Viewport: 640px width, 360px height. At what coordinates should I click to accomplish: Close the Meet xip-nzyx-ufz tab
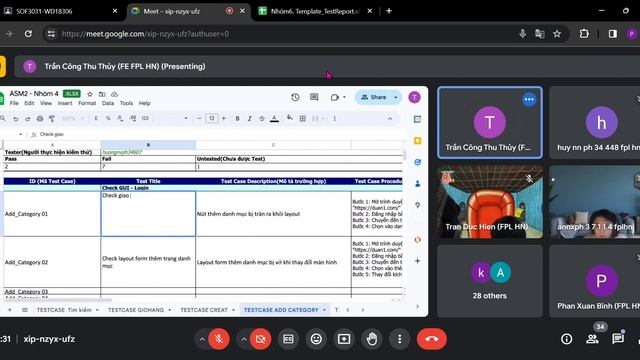(x=242, y=11)
